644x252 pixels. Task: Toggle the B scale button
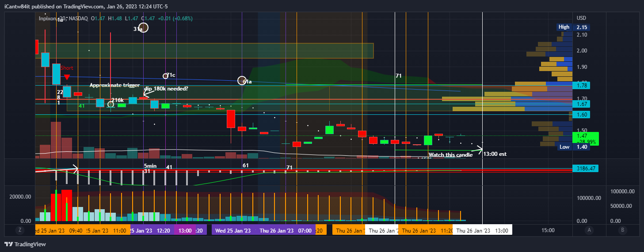click(x=622, y=230)
